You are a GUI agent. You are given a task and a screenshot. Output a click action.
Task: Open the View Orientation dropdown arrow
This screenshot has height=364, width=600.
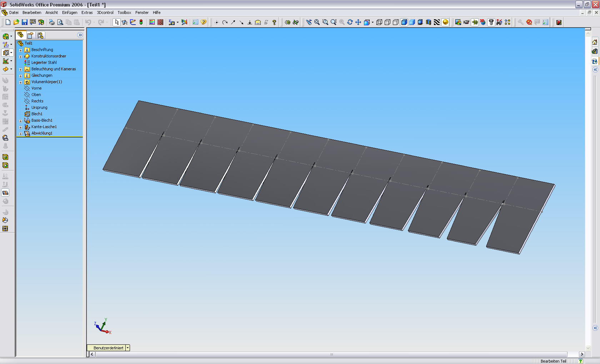372,22
